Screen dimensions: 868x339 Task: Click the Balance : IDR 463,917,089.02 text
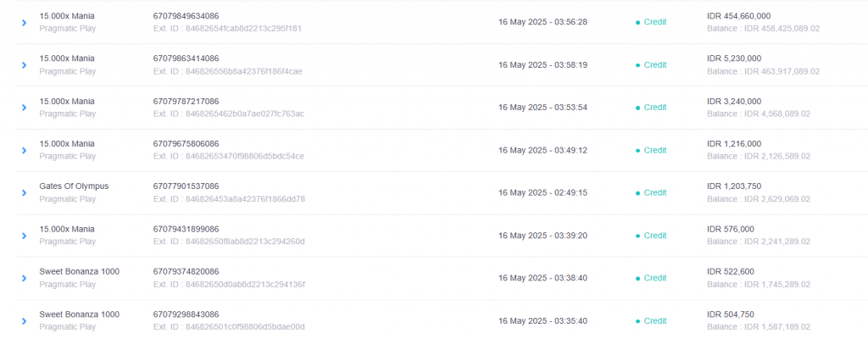(x=764, y=71)
